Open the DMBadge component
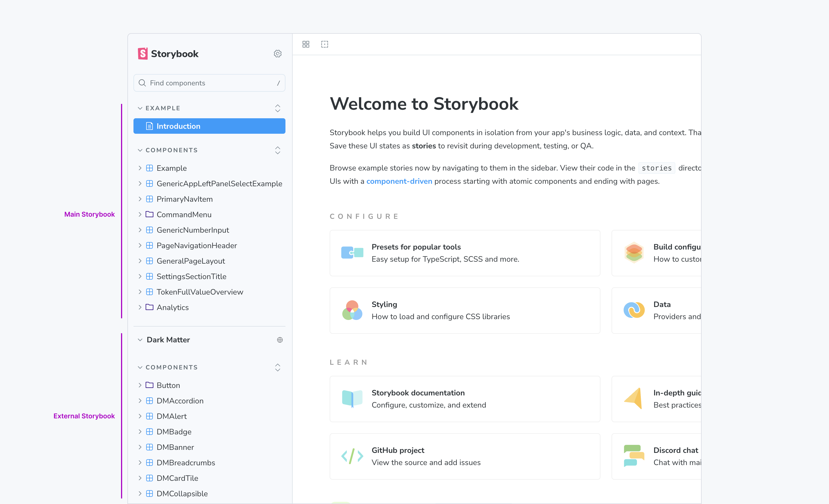Screen dimensions: 829x504 (x=209, y=432)
